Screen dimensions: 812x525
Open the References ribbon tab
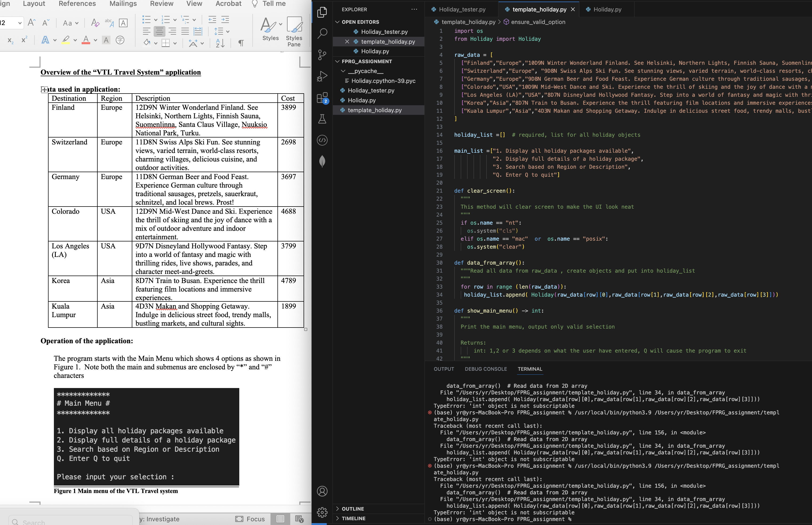pos(77,4)
